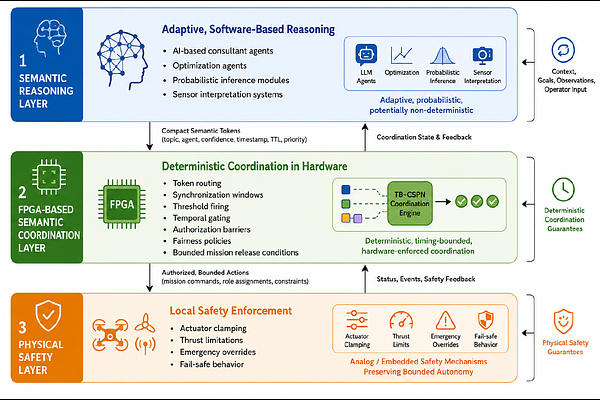
Task: Select the Physical Safety Guarantees shield icon
Action: click(x=563, y=322)
